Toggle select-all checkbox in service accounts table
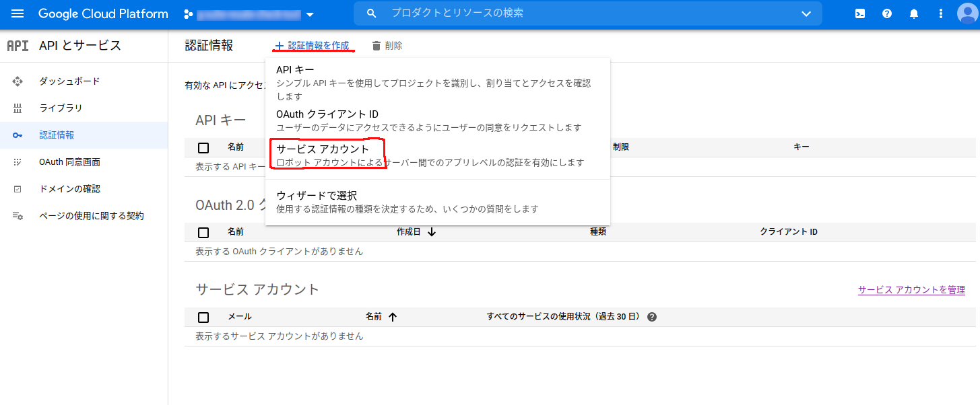 (203, 318)
